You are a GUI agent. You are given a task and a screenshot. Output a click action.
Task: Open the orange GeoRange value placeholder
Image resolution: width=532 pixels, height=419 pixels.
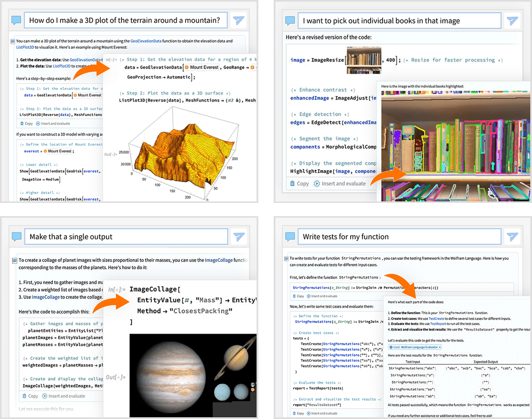pos(252,67)
